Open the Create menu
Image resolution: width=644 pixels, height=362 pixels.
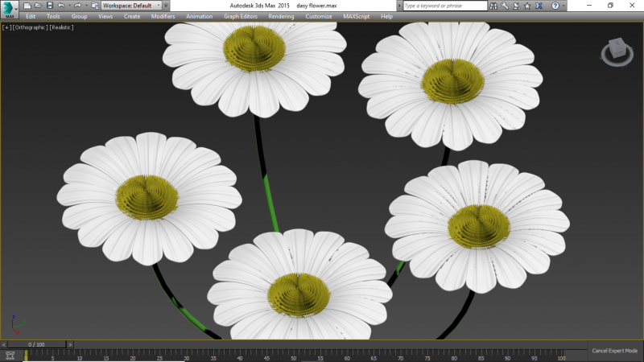(132, 16)
